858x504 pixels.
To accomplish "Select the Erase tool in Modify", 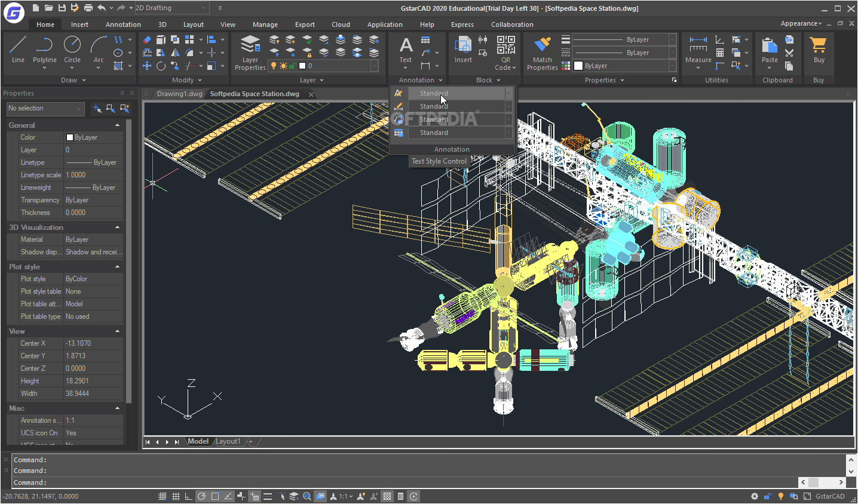I will (x=147, y=39).
